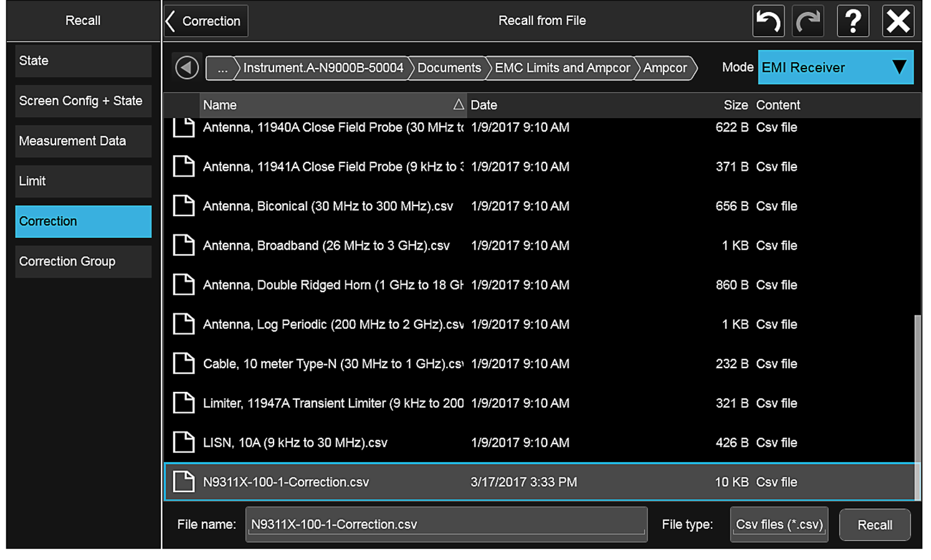Click file icon for the Double Ridged Horn
This screenshot has height=560, width=931.
point(183,285)
